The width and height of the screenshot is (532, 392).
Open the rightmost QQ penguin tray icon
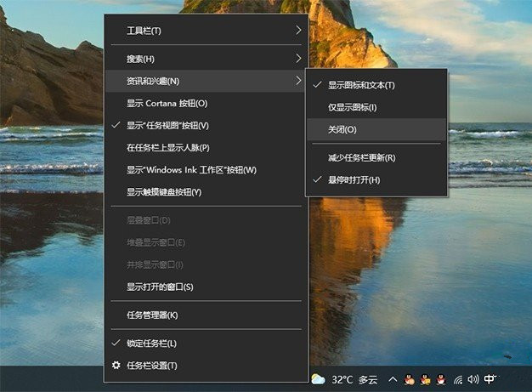pos(441,379)
